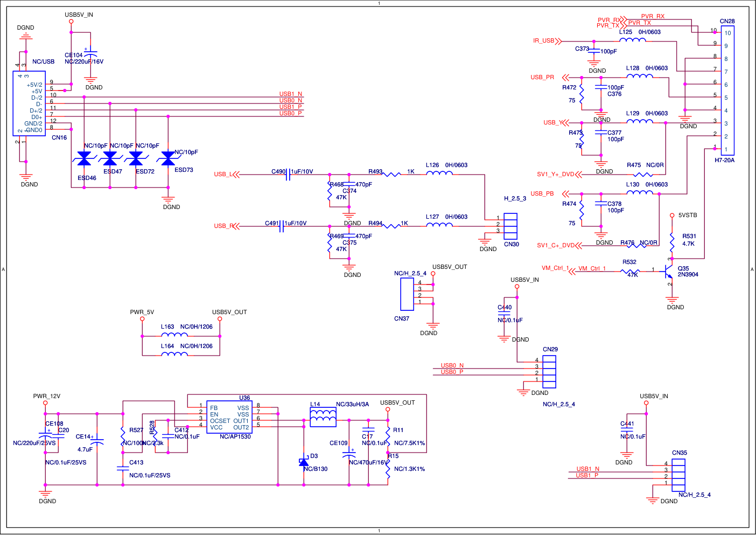Click the NC/220uF/16V capacitor value

pos(84,61)
